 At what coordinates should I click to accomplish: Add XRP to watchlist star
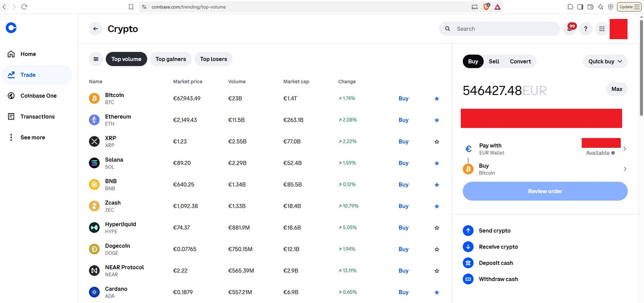tap(437, 142)
